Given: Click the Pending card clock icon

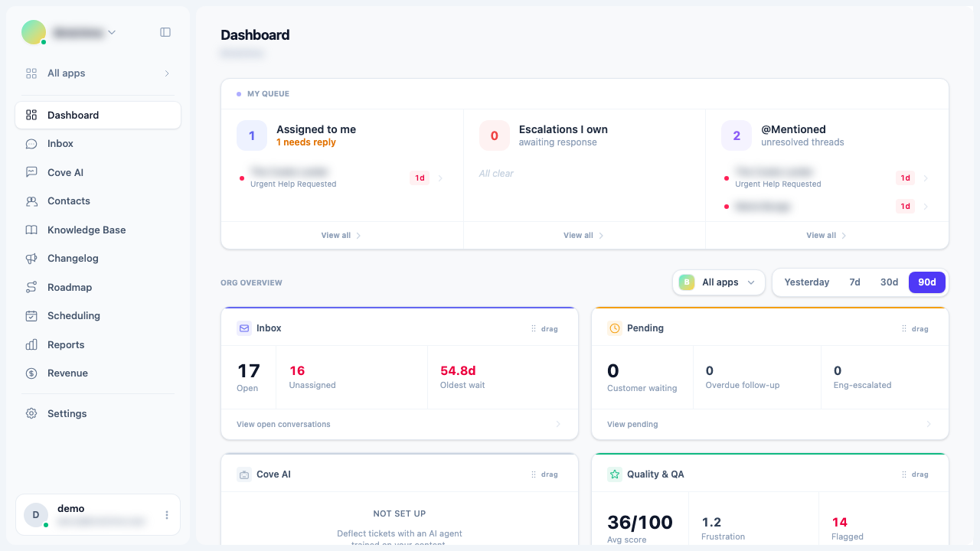Looking at the screenshot, I should pyautogui.click(x=615, y=328).
